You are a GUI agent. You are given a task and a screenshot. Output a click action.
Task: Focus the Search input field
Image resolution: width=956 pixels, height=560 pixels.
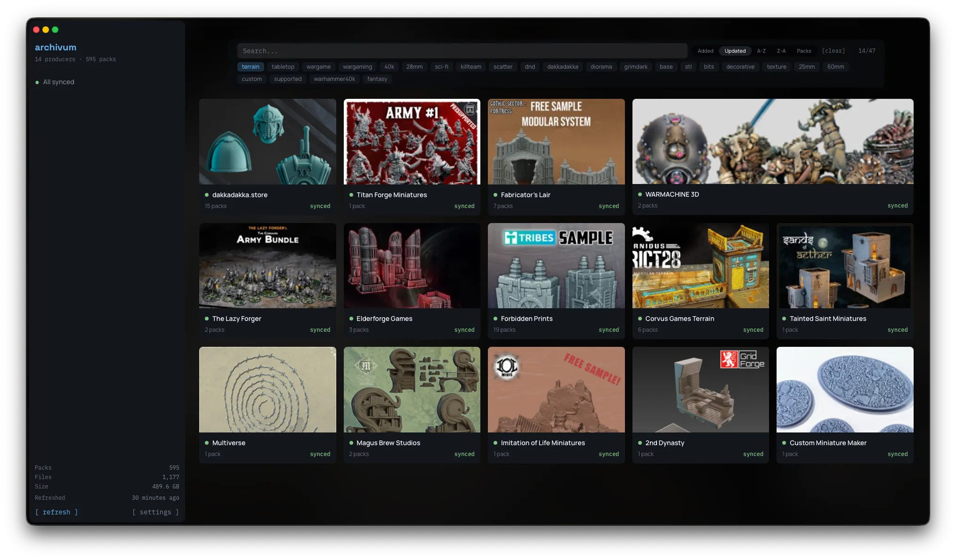(462, 51)
